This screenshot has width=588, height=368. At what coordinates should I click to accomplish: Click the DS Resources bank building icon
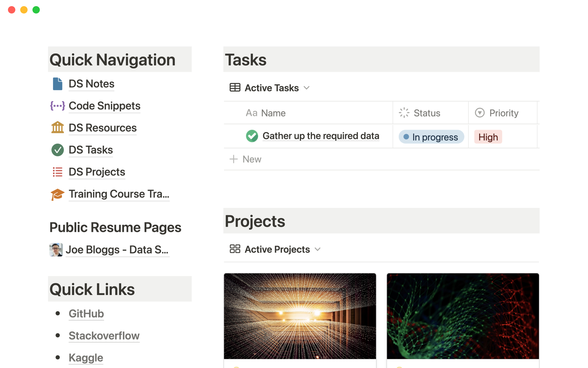pyautogui.click(x=57, y=128)
